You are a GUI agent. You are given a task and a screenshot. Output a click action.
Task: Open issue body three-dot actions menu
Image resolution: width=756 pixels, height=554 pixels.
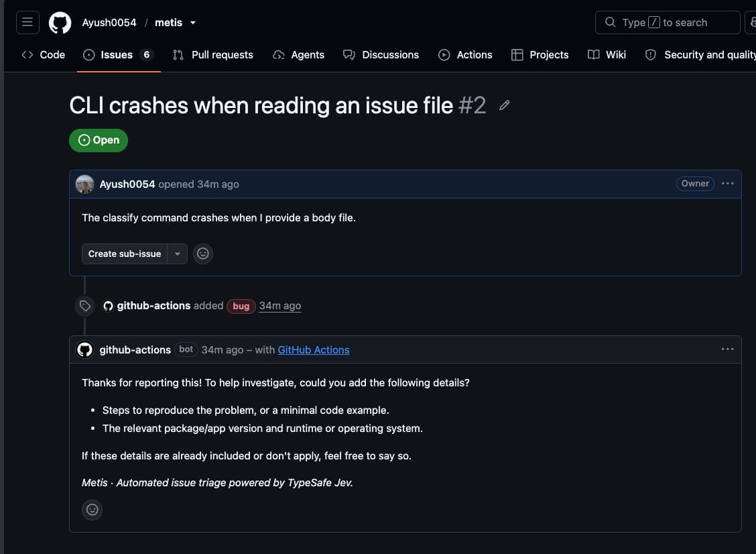tap(728, 183)
